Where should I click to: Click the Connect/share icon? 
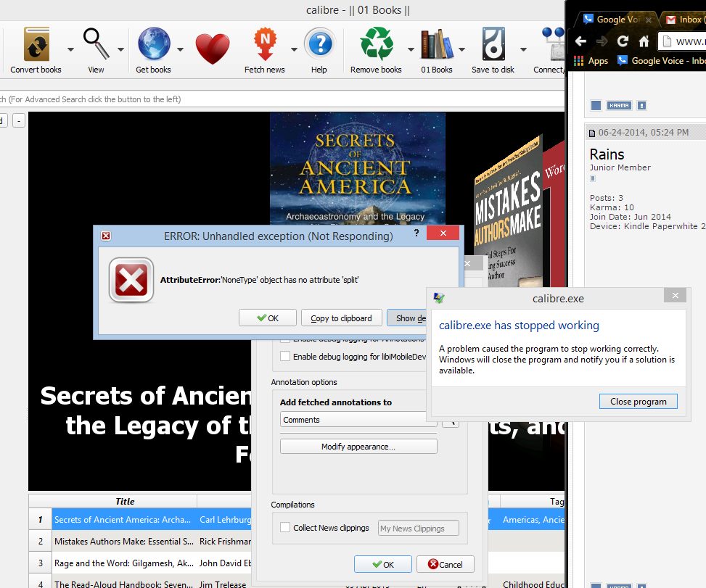coord(553,44)
